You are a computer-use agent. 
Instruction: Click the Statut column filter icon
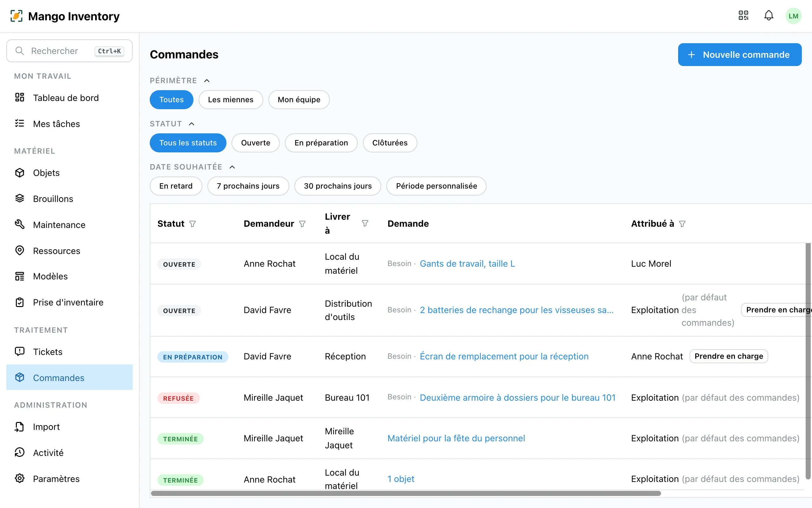(x=193, y=224)
